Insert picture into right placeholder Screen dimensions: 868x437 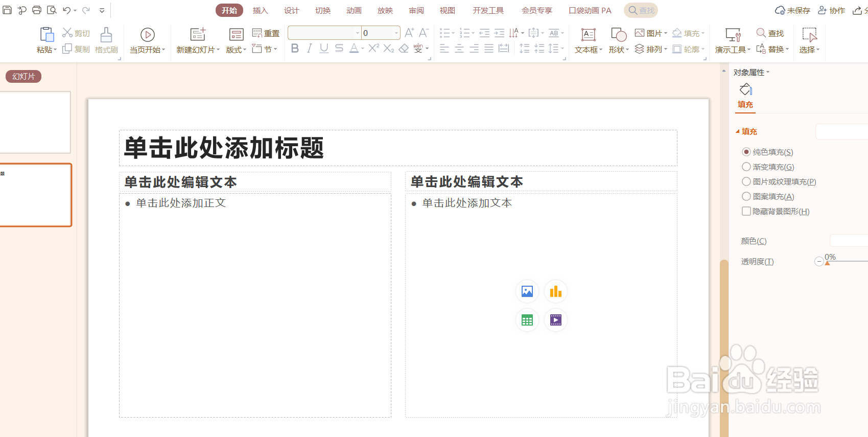point(527,291)
